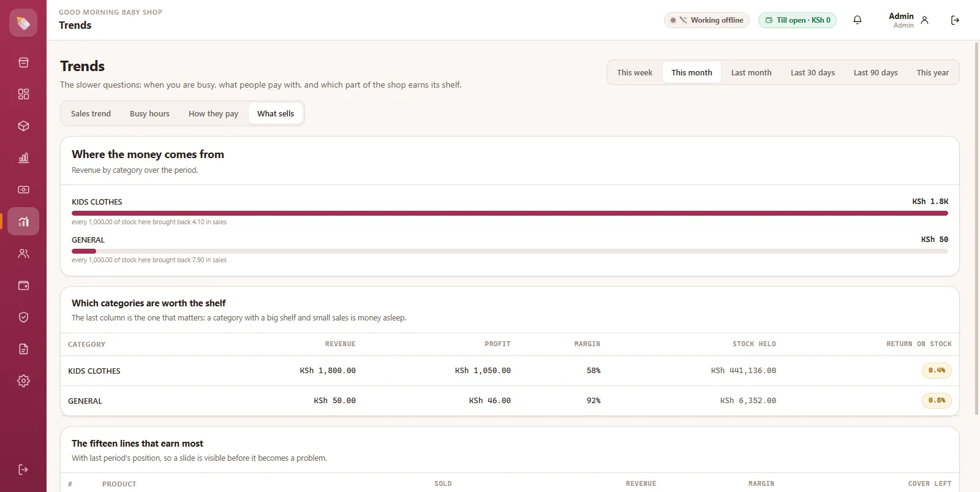980x492 pixels.
Task: Open the customers people sidebar icon
Action: point(23,254)
